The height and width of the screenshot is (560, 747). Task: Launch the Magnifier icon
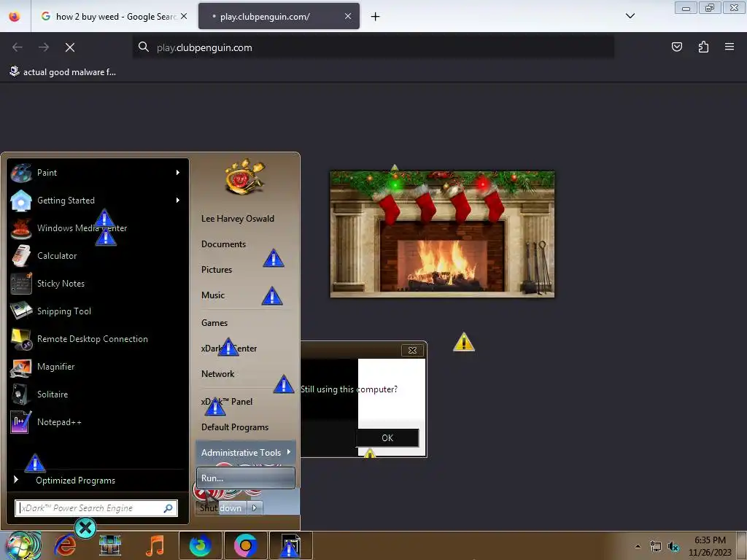click(21, 367)
